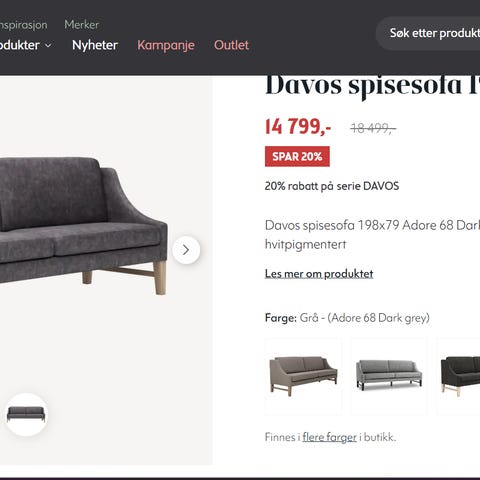This screenshot has height=480, width=480.
Task: Open the Inspirasjon link in top bar
Action: tap(24, 25)
